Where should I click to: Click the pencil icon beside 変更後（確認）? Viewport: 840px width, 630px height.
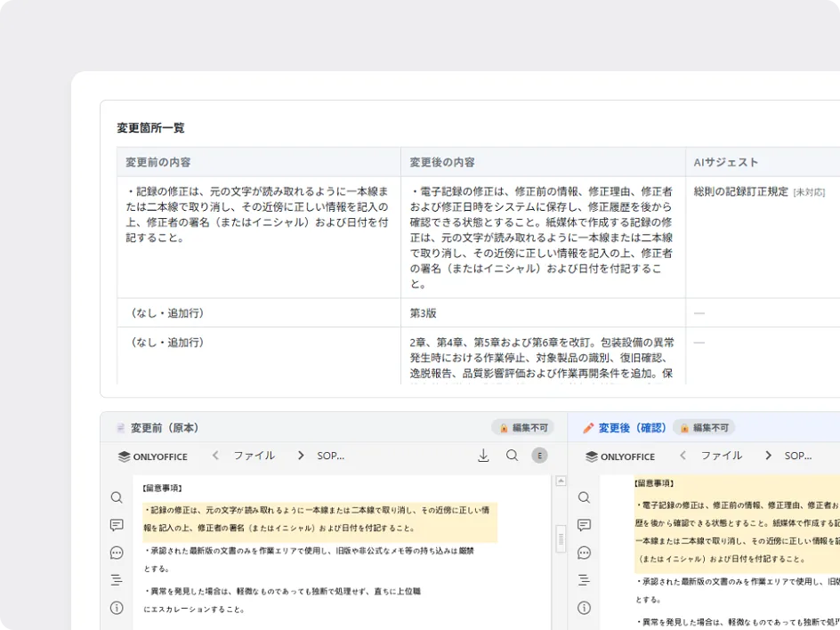(x=588, y=427)
